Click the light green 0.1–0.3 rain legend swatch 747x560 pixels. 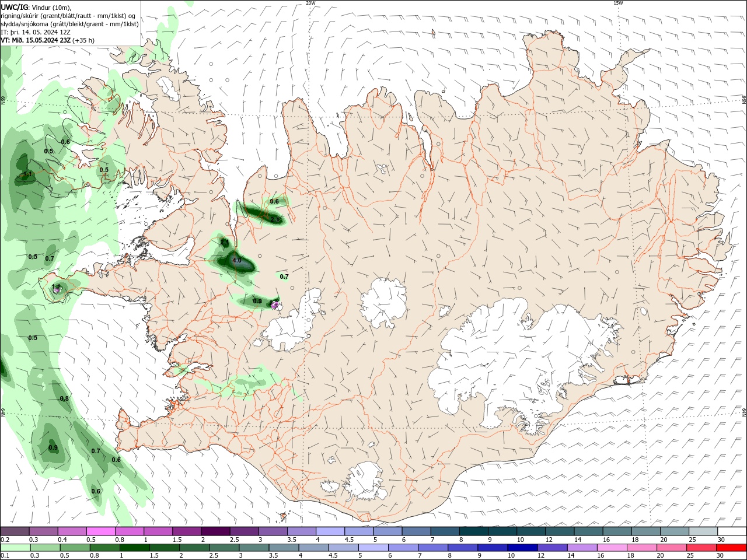click(15, 548)
